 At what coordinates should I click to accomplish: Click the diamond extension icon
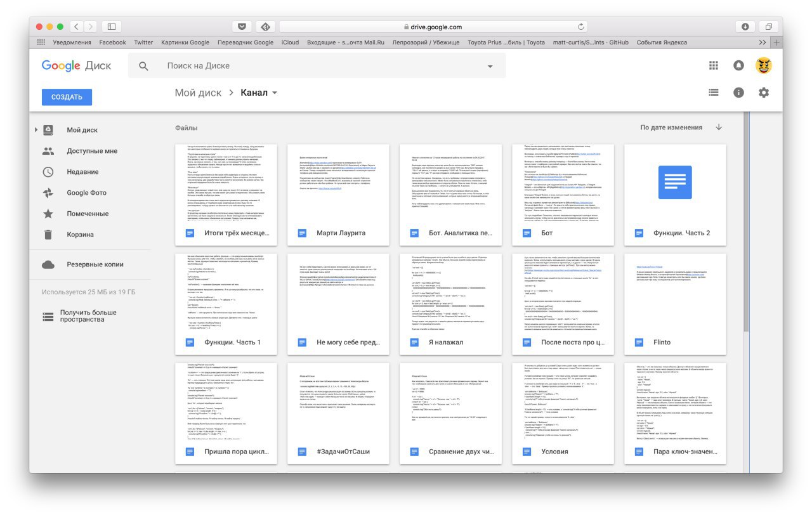click(x=265, y=27)
